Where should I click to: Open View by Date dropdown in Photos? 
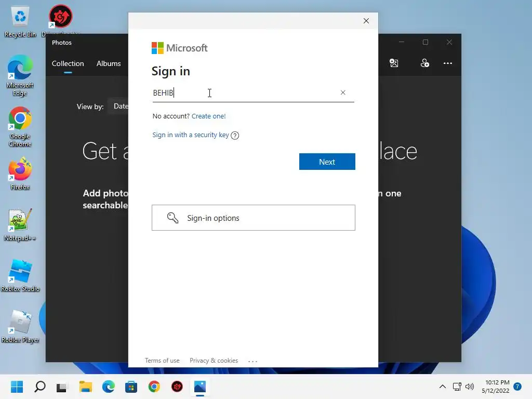[118, 106]
